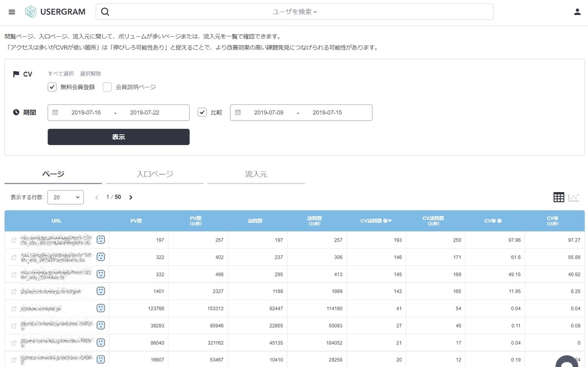Click the period start date 2019-07-16
This screenshot has height=367, width=588.
click(86, 113)
